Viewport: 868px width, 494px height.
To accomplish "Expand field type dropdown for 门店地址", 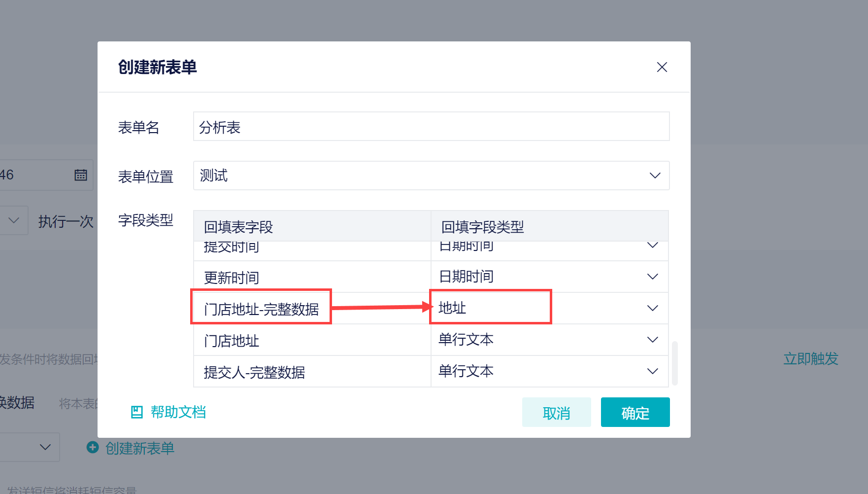I will (x=652, y=340).
